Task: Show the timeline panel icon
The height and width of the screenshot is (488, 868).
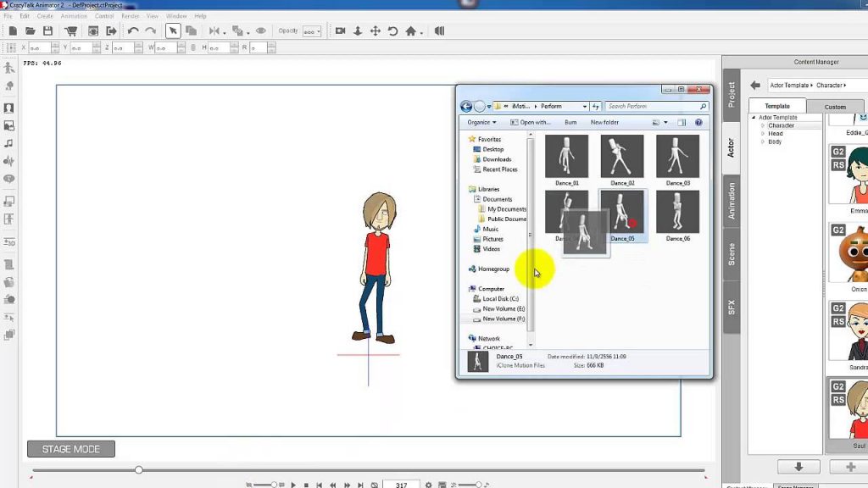Action: [442, 485]
